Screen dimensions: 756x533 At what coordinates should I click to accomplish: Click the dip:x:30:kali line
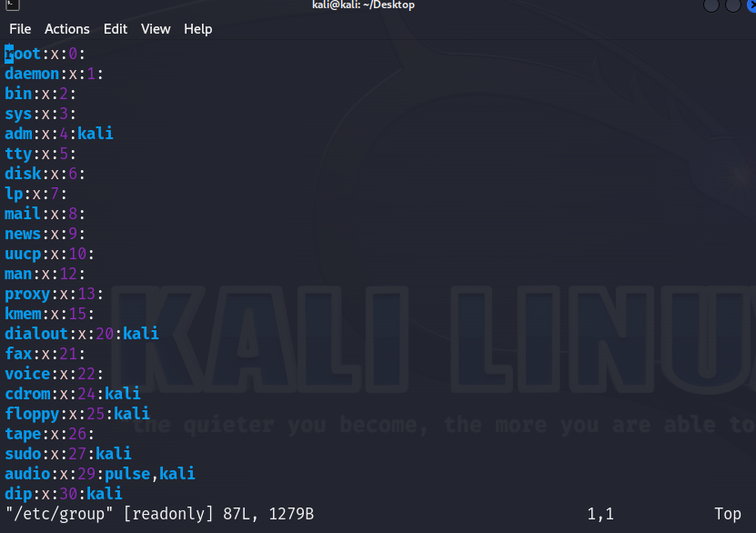coord(63,494)
